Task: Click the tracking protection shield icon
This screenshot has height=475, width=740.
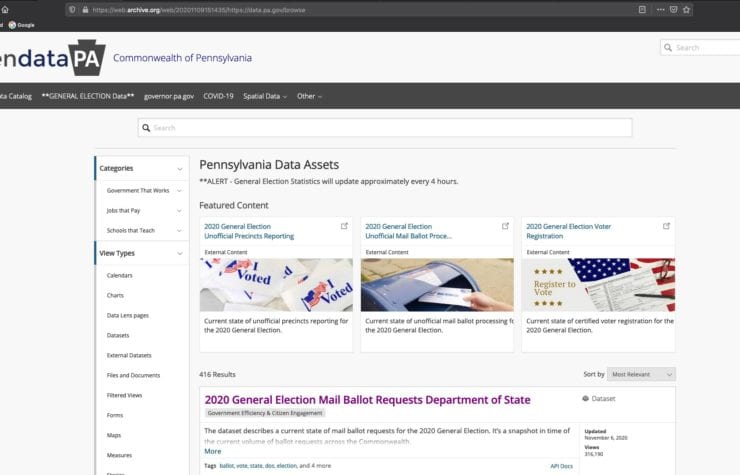Action: click(71, 9)
